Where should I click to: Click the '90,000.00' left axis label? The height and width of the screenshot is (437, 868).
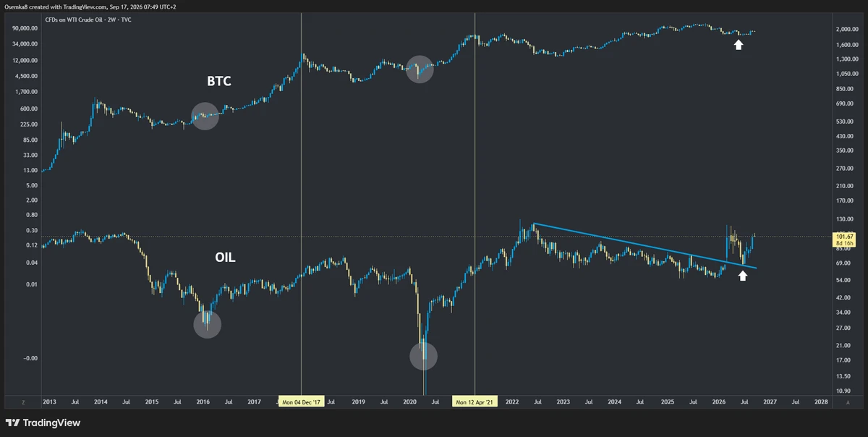[25, 29]
